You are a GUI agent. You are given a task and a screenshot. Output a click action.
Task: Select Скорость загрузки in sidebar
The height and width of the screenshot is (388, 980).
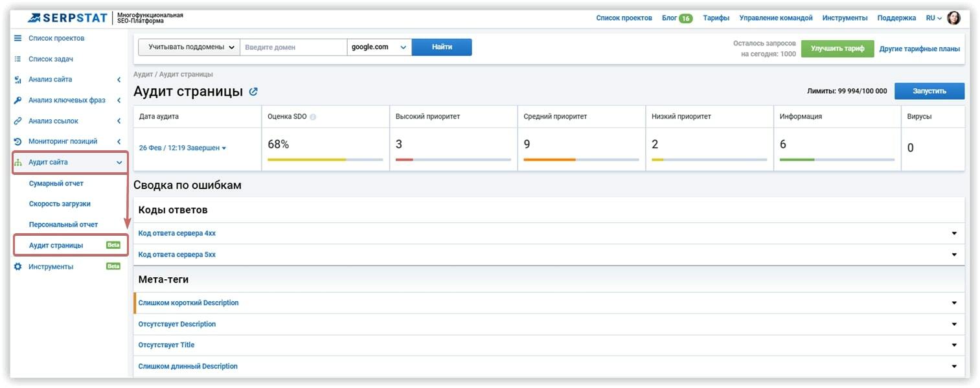click(x=60, y=203)
